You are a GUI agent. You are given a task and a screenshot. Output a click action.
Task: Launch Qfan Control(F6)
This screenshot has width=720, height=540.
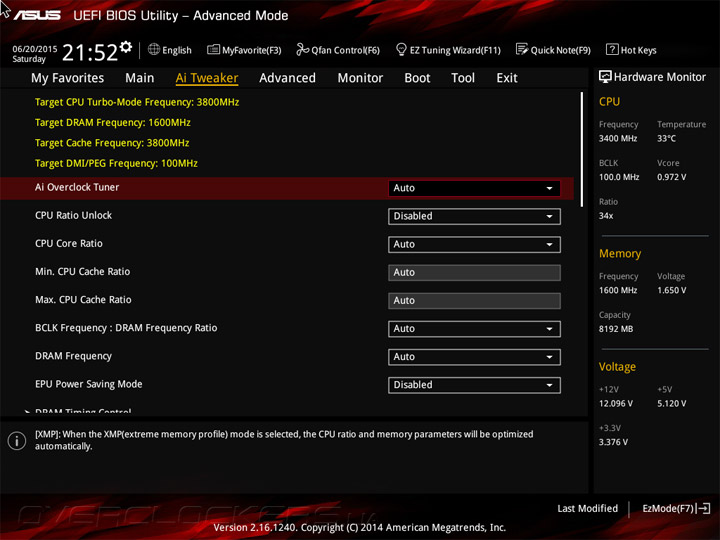(x=338, y=50)
